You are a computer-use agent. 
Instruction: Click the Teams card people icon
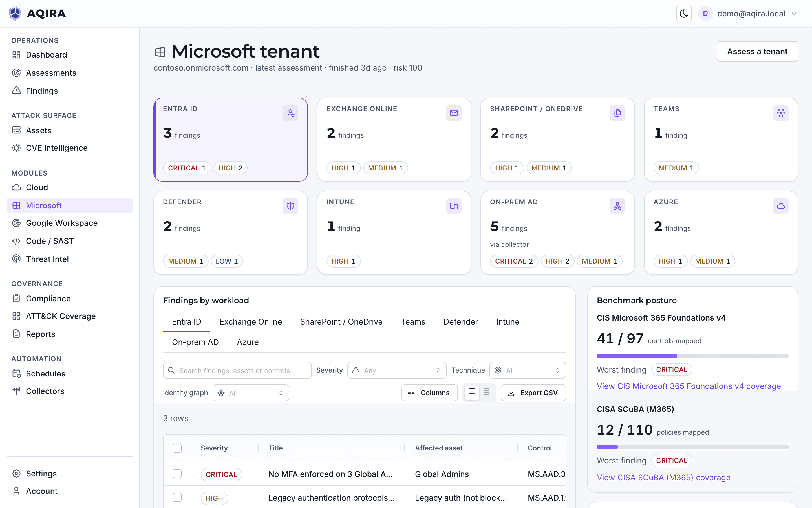781,113
